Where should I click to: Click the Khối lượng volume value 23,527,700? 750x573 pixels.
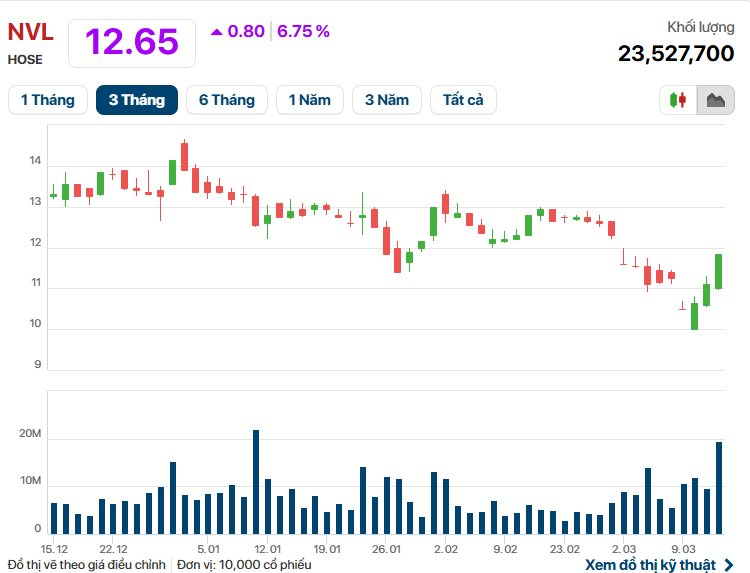pos(676,53)
